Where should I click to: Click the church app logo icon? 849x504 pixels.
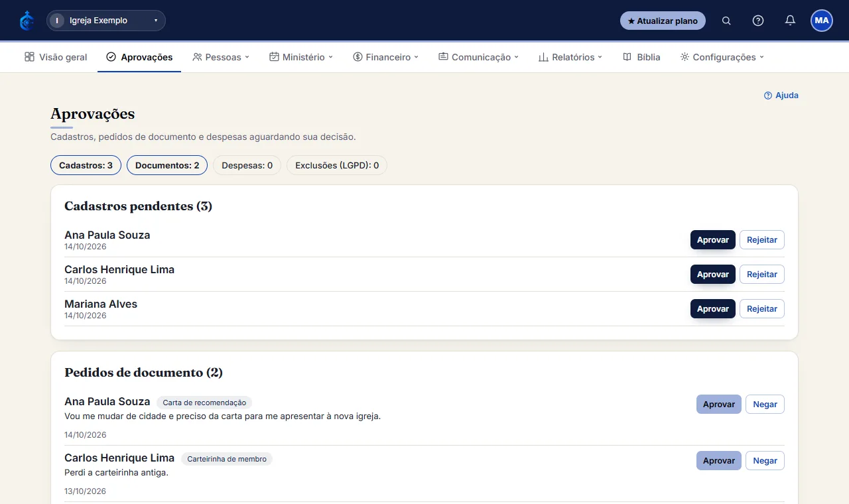click(27, 21)
